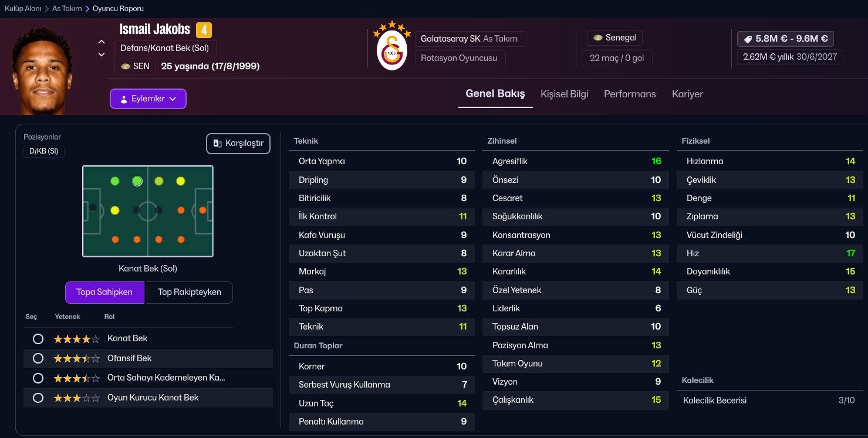The image size is (868, 438).
Task: Choose the Oyun Kurucu Kanat Bek radio button
Action: click(38, 398)
